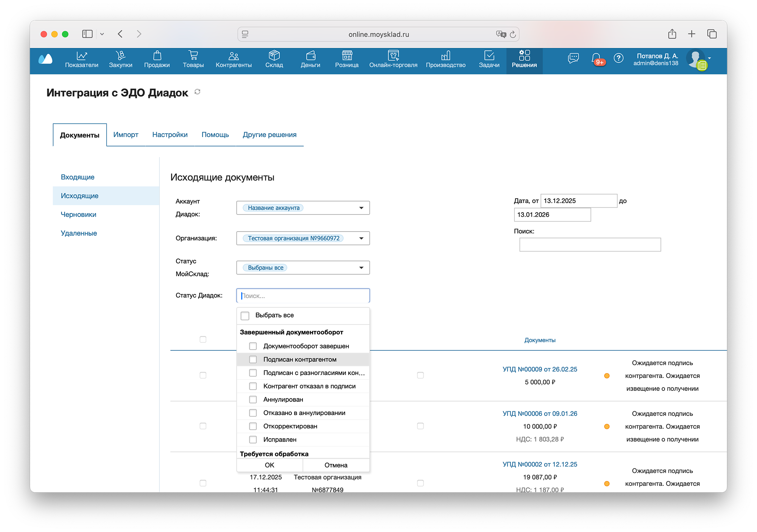Viewport: 757px width, 532px height.
Task: Open Черновики in the sidebar
Action: (x=78, y=215)
